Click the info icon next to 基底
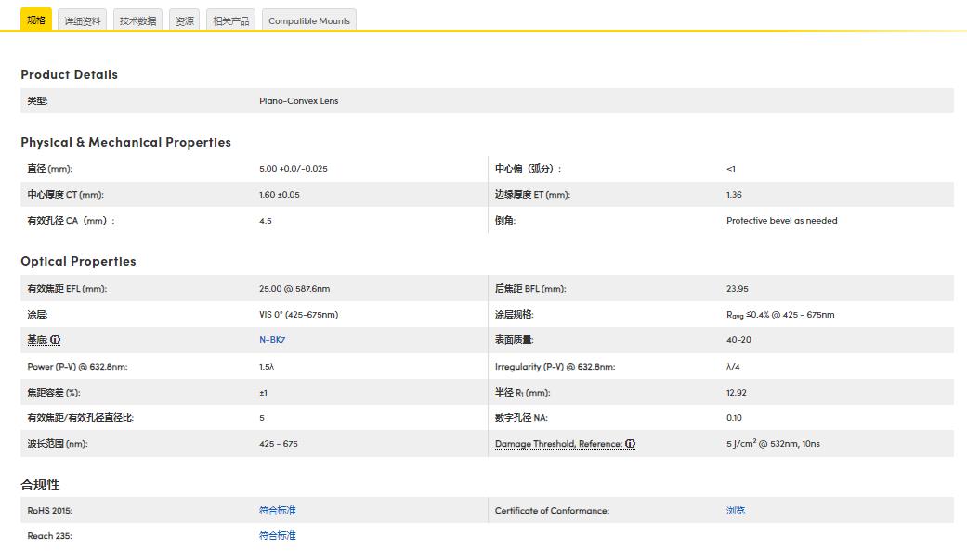Image resolution: width=967 pixels, height=560 pixels. (56, 340)
